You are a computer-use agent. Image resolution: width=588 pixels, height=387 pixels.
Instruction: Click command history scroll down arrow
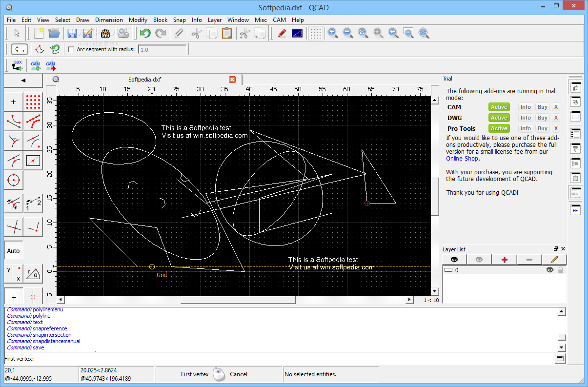pos(562,347)
